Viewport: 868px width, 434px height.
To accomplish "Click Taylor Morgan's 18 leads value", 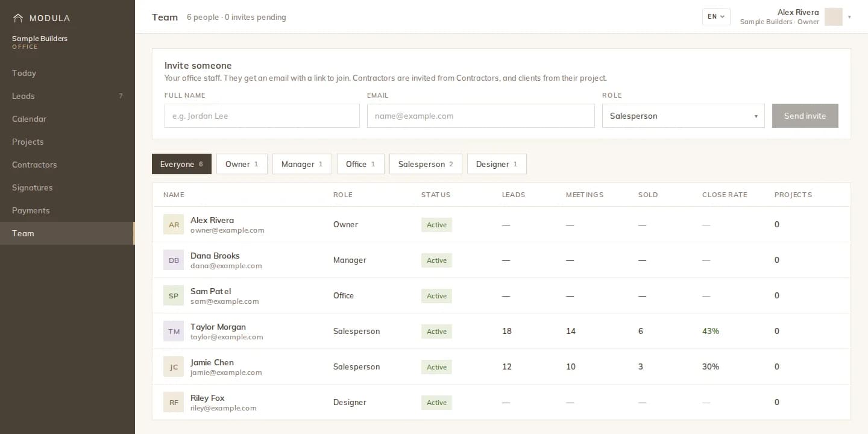I will click(507, 331).
